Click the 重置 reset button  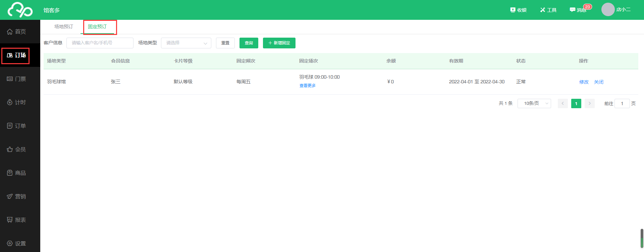(x=225, y=43)
